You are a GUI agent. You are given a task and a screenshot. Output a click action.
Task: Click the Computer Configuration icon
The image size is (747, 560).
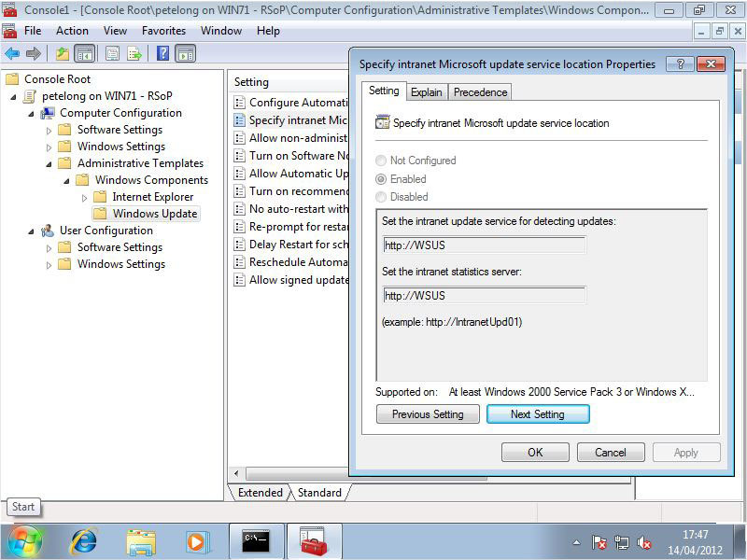tap(48, 113)
